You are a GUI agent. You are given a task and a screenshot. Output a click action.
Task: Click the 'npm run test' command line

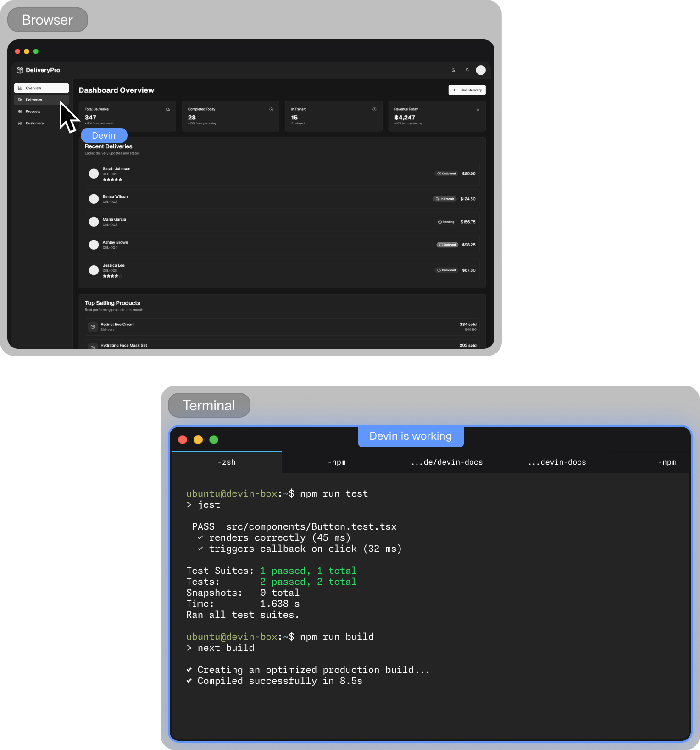(277, 494)
